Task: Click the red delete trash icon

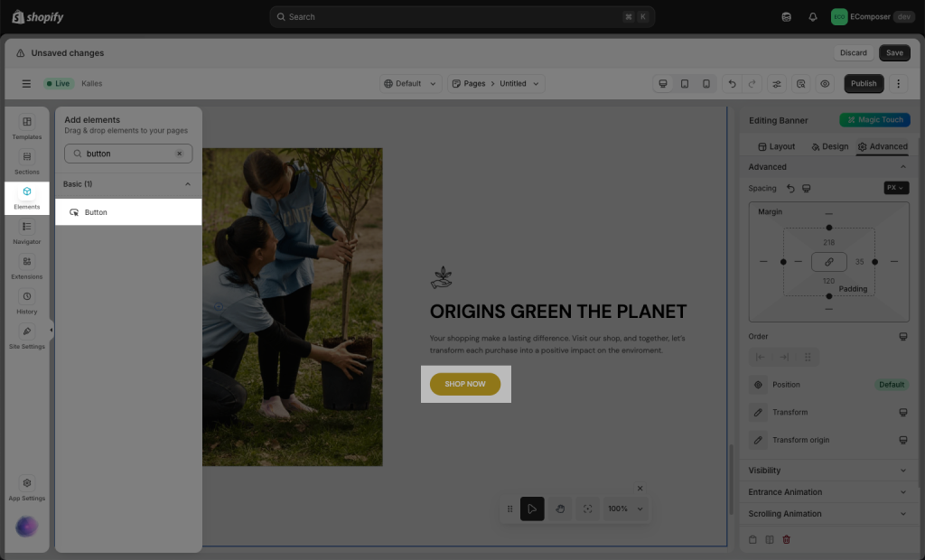Action: pos(786,539)
